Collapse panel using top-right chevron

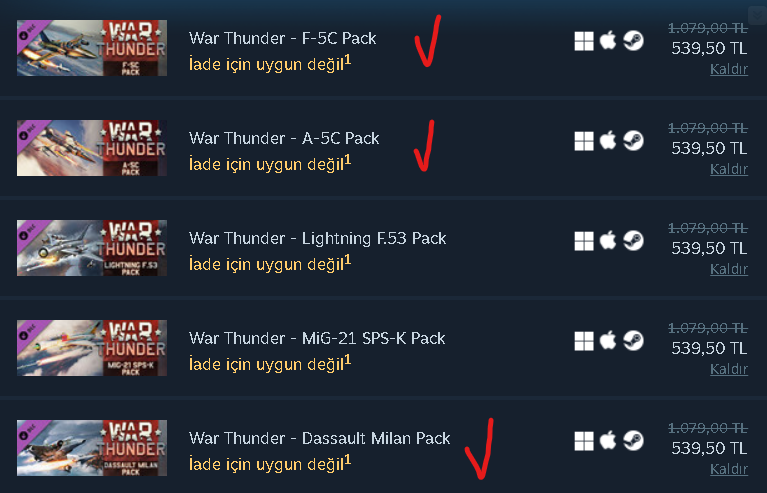tap(757, 16)
